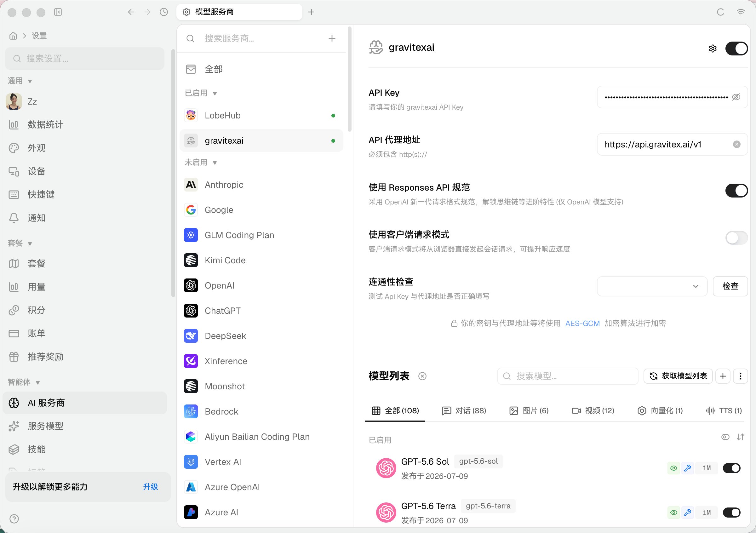This screenshot has width=756, height=533.
Task: Select the Bedrock provider
Action: tap(261, 411)
